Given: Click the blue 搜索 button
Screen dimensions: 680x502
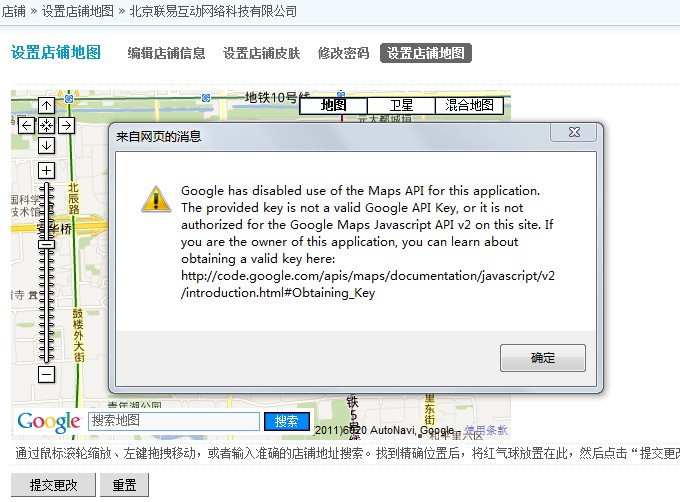Looking at the screenshot, I should pyautogui.click(x=287, y=421).
